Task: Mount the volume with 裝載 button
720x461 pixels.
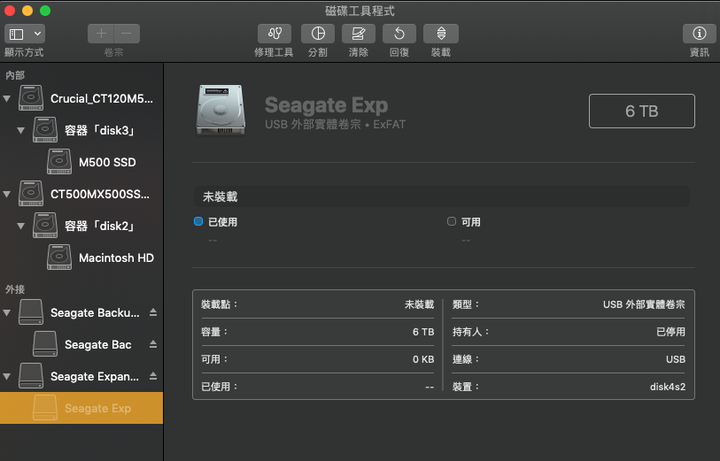Action: (x=441, y=34)
